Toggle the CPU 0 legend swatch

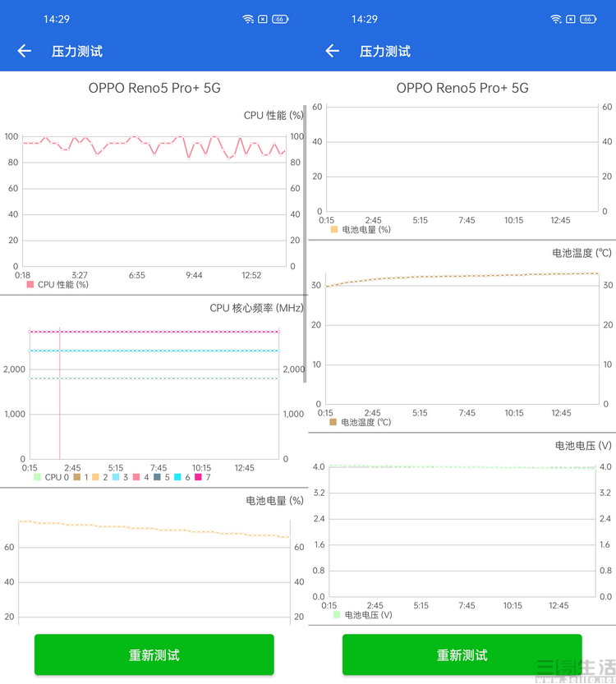tap(37, 477)
